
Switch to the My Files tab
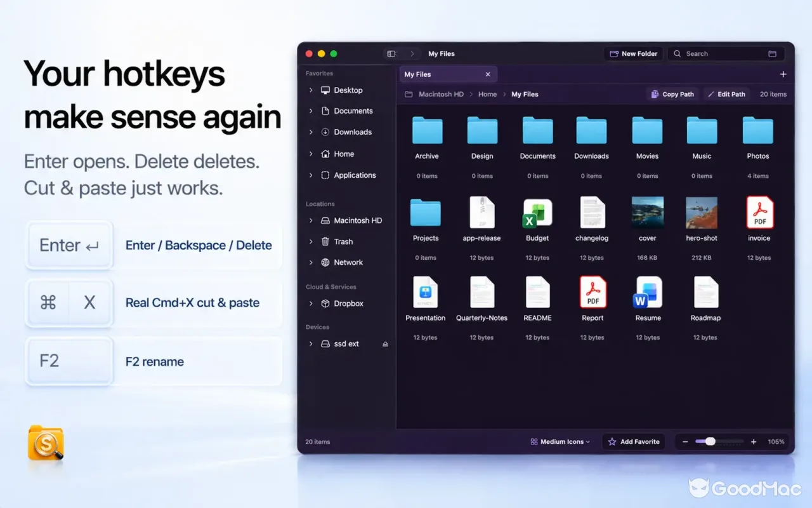coord(448,74)
